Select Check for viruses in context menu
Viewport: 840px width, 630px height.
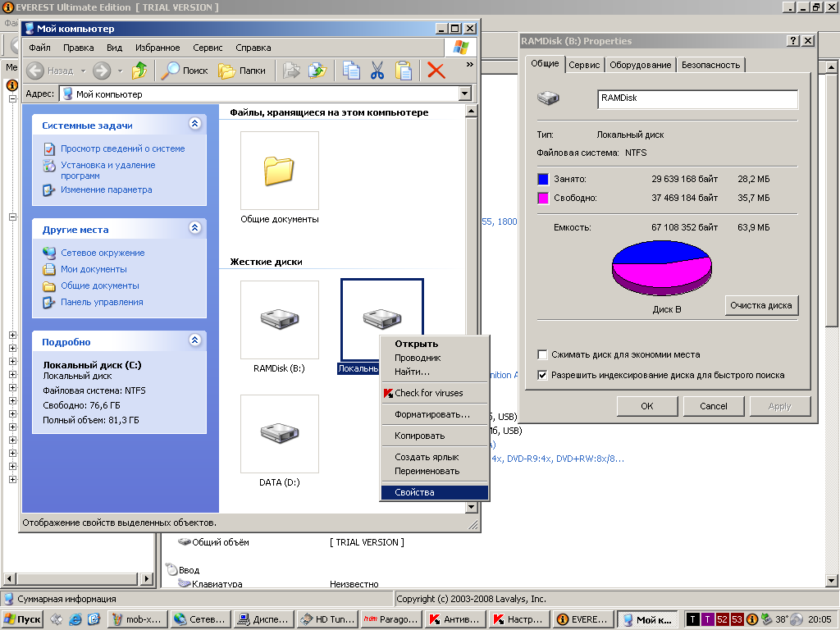point(435,393)
